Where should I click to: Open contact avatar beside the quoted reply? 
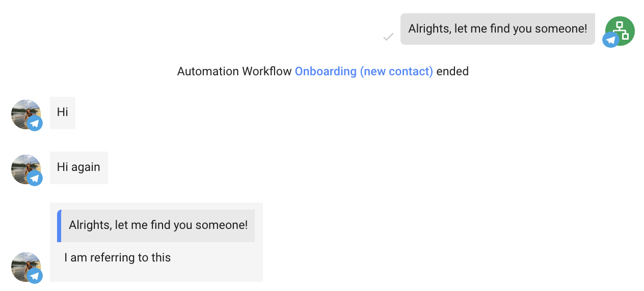click(23, 265)
